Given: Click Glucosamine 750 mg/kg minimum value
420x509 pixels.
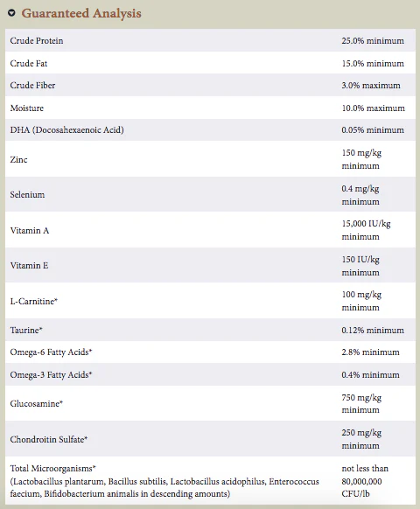Looking at the screenshot, I should tap(361, 403).
